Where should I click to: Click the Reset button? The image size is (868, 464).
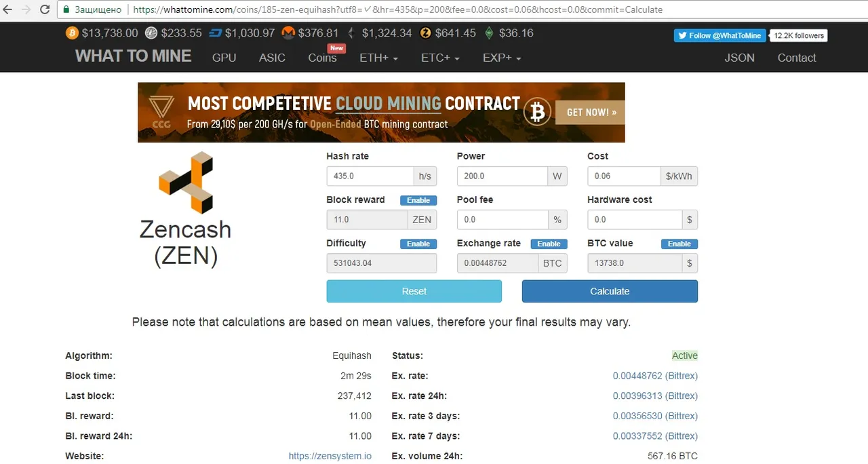pyautogui.click(x=414, y=291)
